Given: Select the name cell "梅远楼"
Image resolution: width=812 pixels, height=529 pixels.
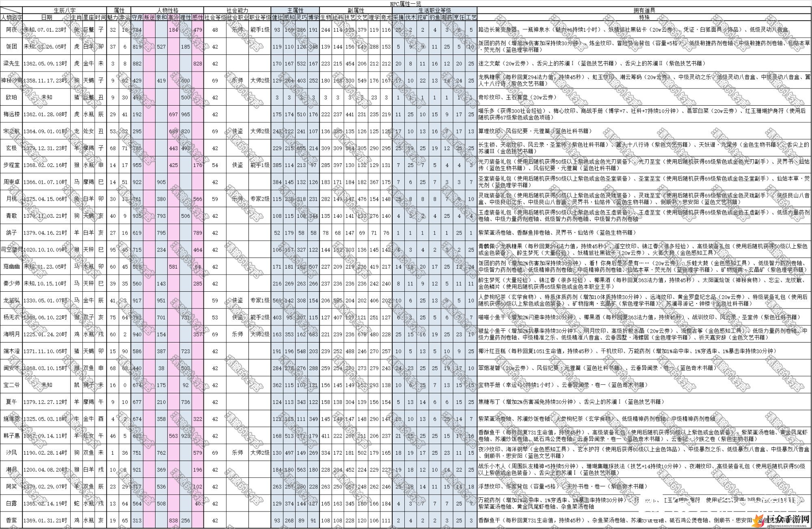Looking at the screenshot, I should click(x=11, y=114).
